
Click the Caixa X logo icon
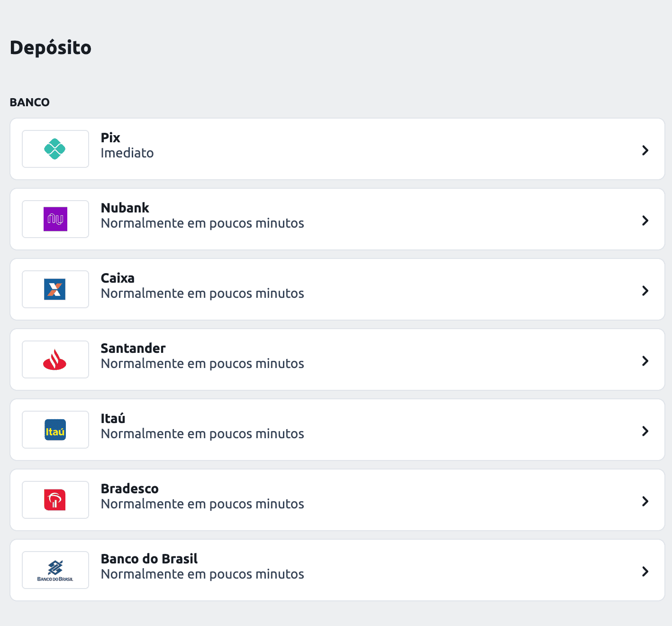55,289
